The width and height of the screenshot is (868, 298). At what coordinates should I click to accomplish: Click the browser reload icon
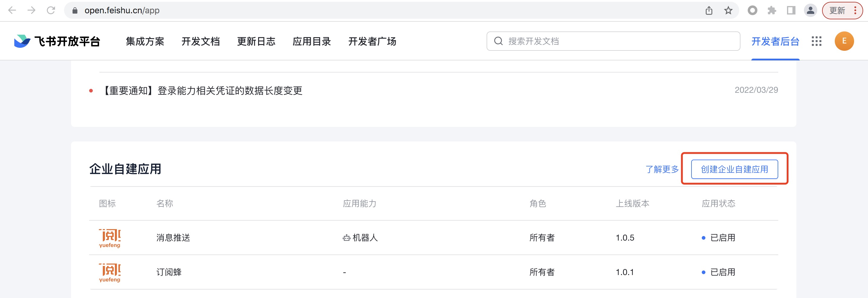pyautogui.click(x=51, y=11)
